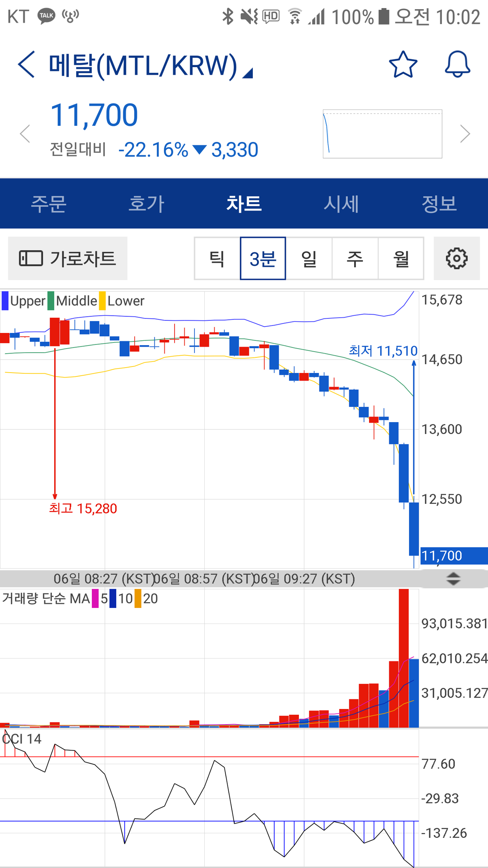Tap the dark blue MA 10 swatch
Screen dimensions: 488x868
(113, 599)
